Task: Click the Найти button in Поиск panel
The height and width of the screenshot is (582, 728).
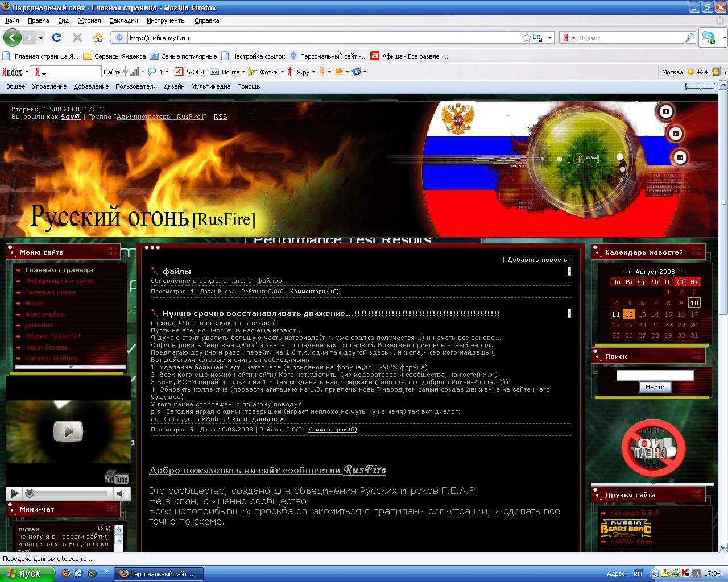Action: tap(655, 387)
